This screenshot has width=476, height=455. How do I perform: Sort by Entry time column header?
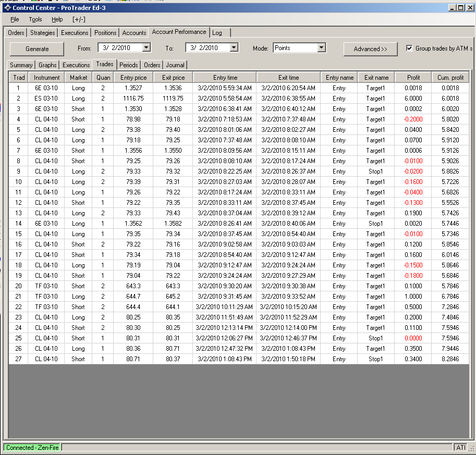[225, 78]
